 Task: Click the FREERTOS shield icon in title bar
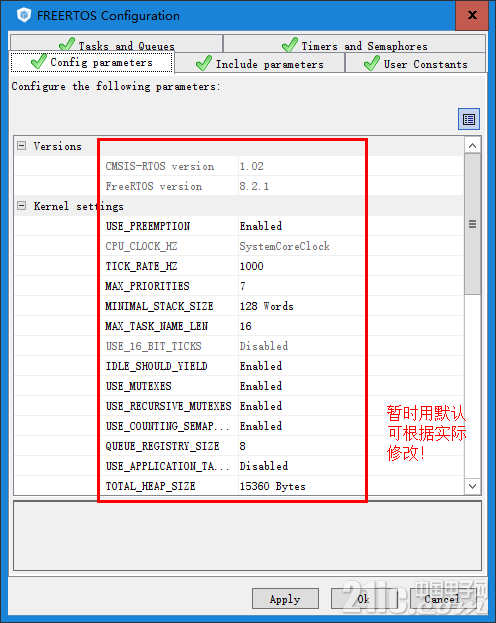(x=24, y=15)
